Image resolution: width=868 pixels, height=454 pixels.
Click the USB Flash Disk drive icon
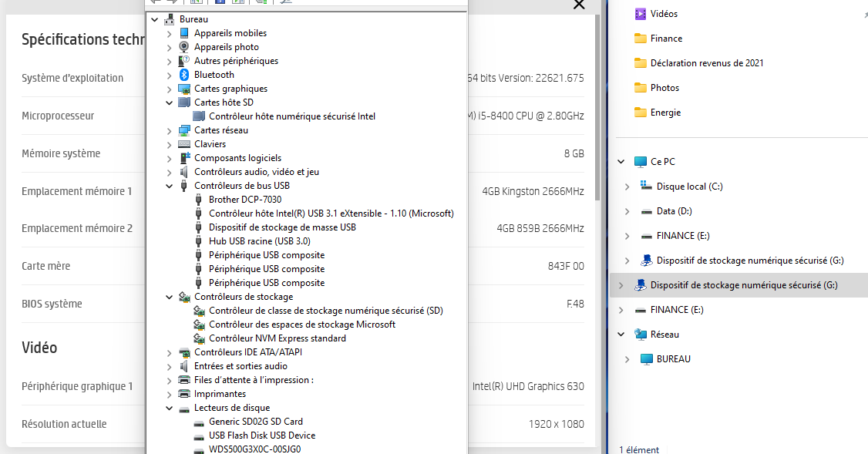click(200, 436)
